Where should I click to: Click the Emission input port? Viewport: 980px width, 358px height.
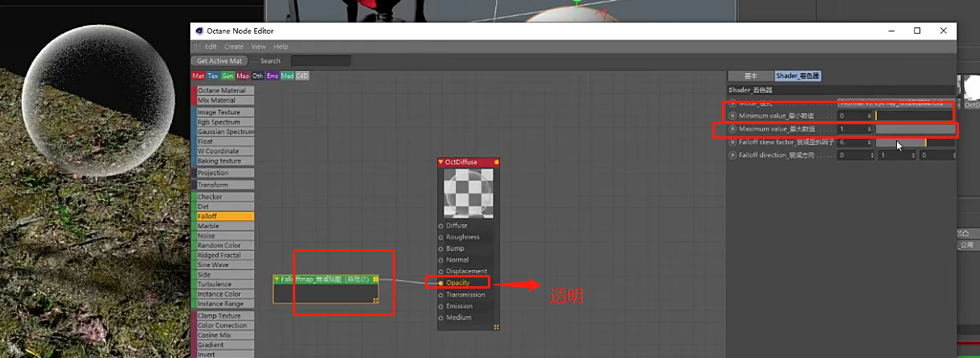tap(440, 306)
